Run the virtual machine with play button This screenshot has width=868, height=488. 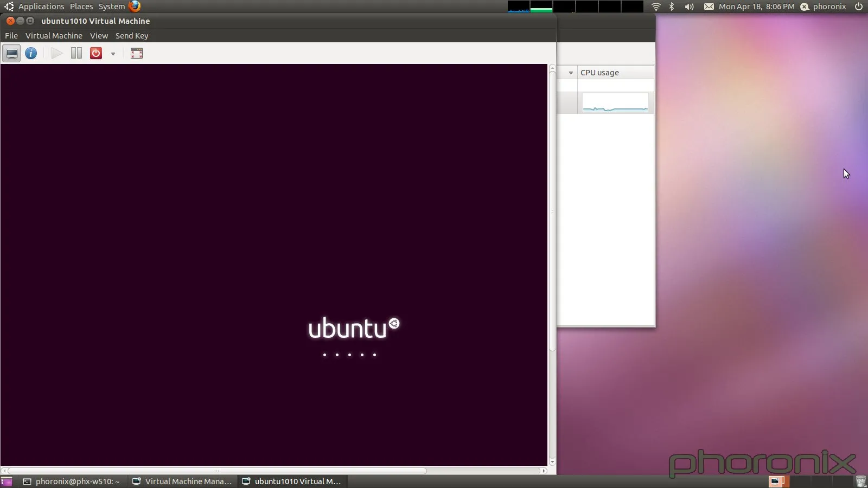tap(56, 53)
